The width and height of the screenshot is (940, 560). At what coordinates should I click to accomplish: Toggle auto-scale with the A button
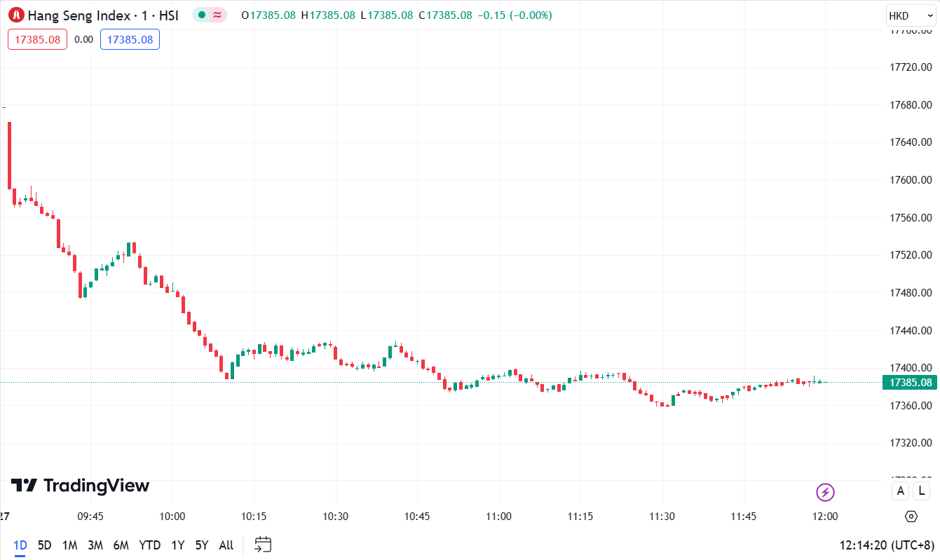pos(900,491)
